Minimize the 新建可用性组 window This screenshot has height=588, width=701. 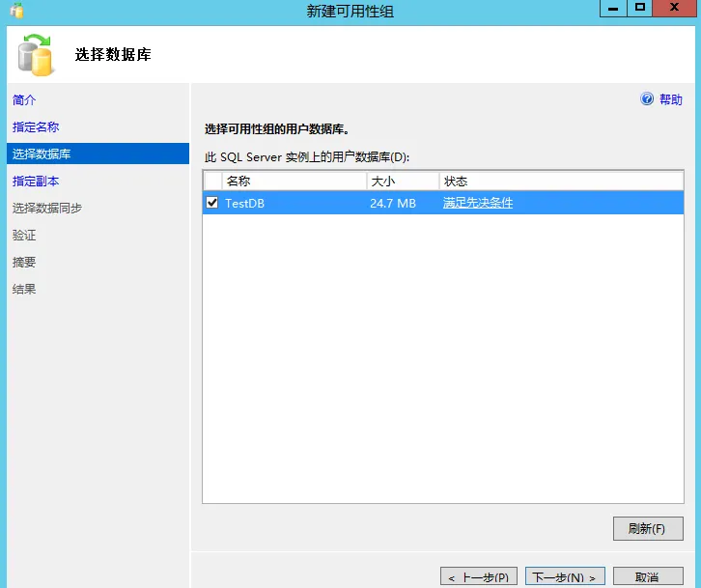point(613,8)
